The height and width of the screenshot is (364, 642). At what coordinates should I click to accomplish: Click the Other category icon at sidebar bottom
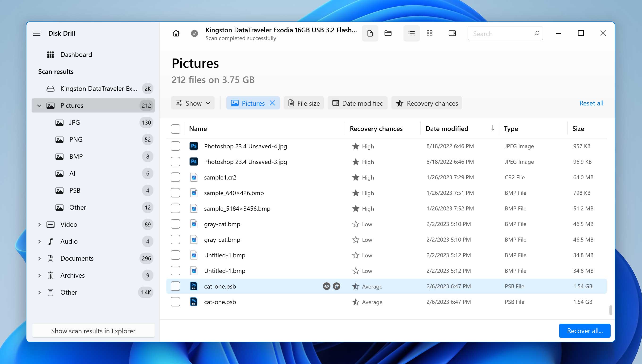click(x=51, y=292)
